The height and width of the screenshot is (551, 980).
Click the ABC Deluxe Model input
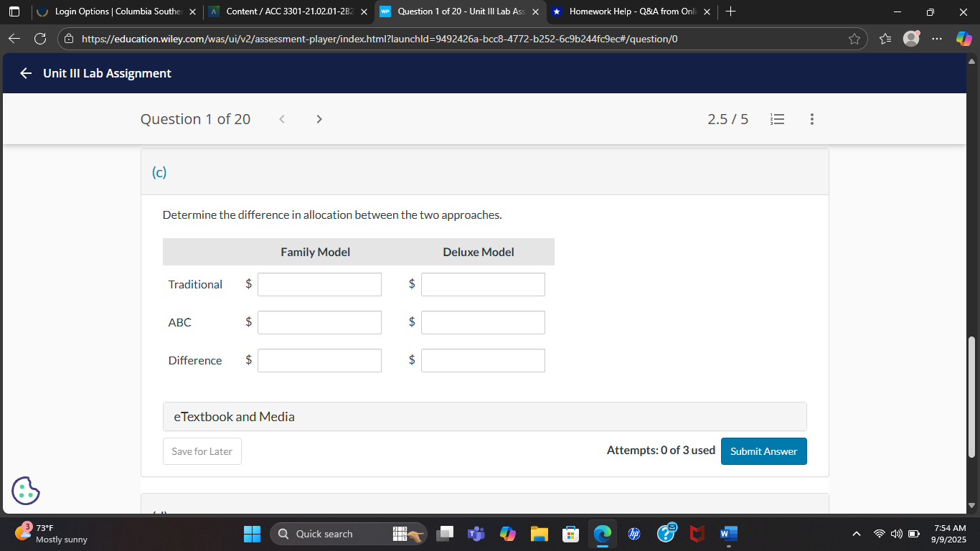pos(483,322)
